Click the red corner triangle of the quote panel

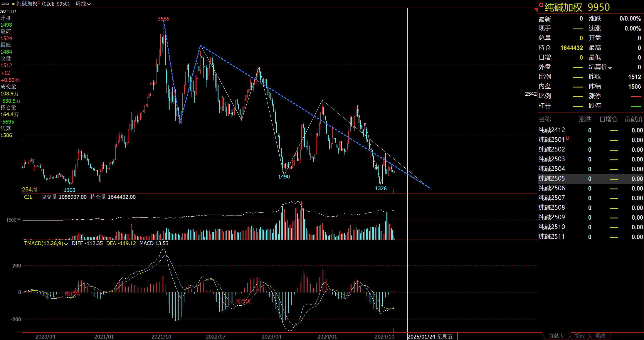(536, 10)
